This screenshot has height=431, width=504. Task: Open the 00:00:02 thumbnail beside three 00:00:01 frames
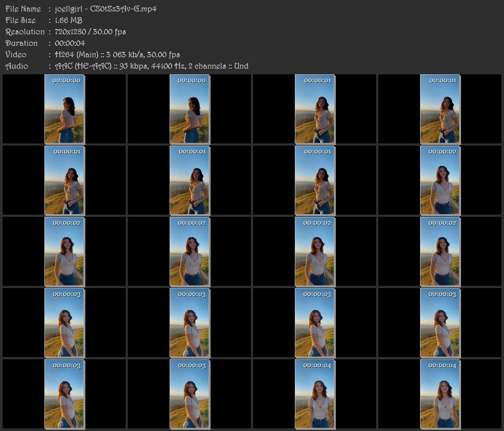pos(440,180)
